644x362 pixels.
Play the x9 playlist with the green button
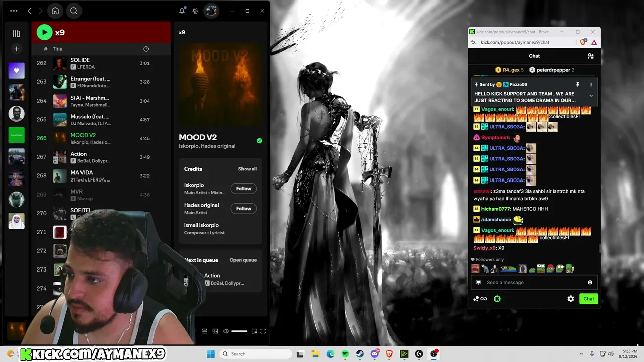tap(44, 33)
